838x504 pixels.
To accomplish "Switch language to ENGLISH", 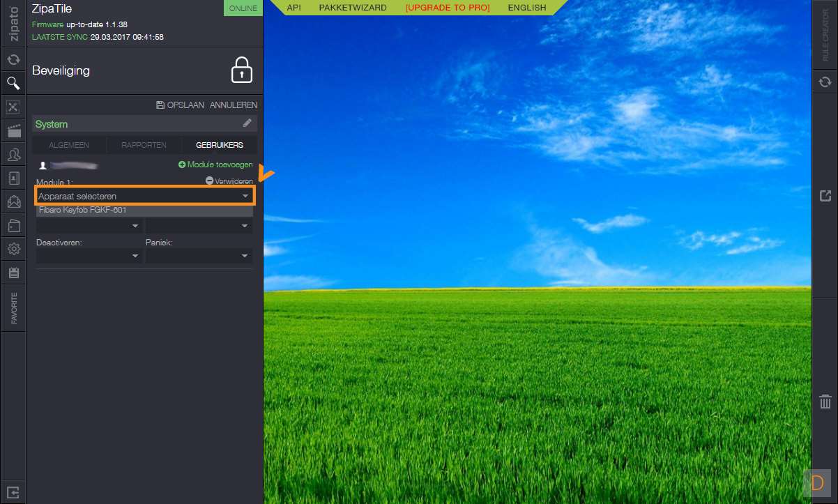I will point(527,8).
